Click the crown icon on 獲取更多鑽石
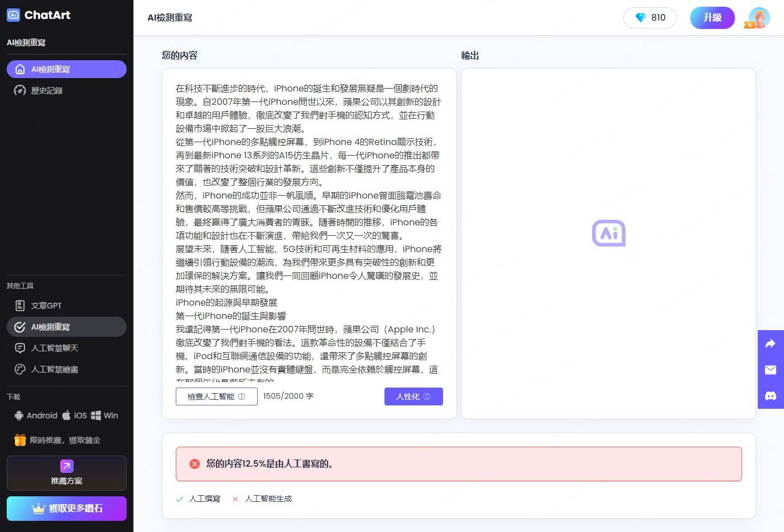The height and width of the screenshot is (532, 784). (38, 509)
